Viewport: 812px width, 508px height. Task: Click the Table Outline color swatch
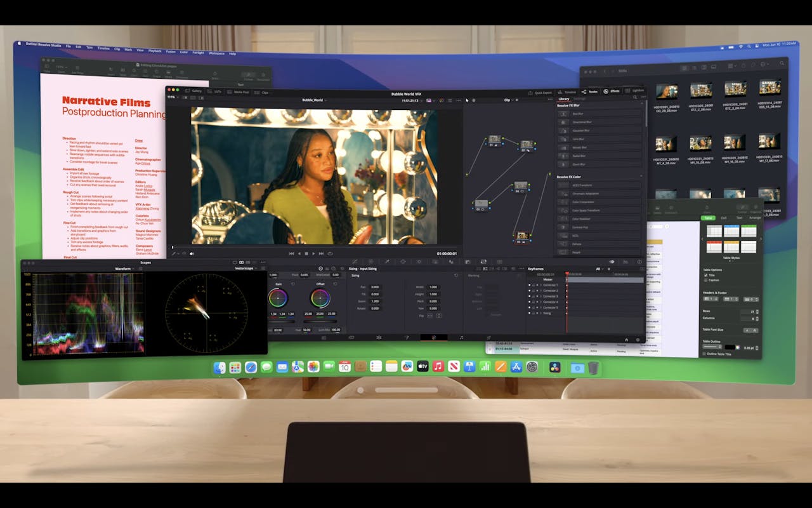pos(730,347)
